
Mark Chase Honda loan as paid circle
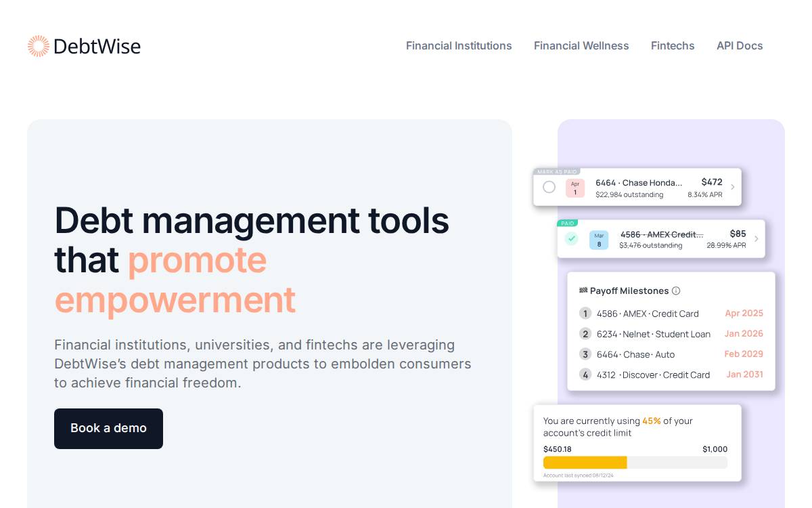[x=549, y=187]
